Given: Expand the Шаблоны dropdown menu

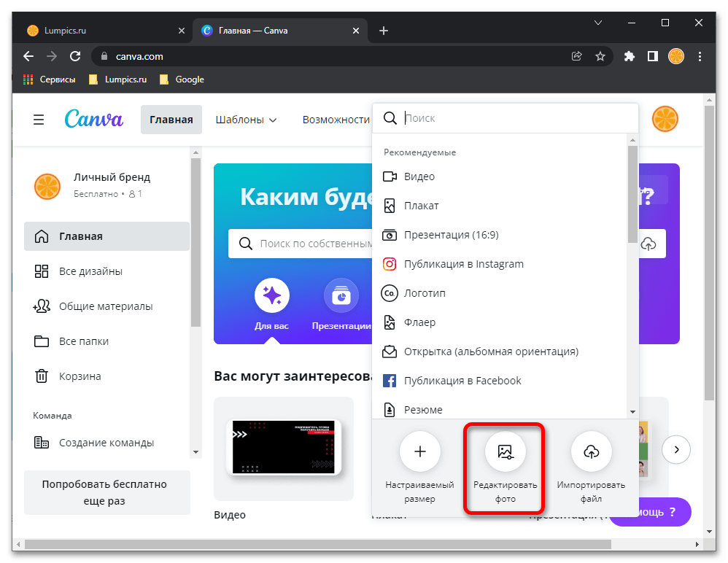Looking at the screenshot, I should pos(246,120).
